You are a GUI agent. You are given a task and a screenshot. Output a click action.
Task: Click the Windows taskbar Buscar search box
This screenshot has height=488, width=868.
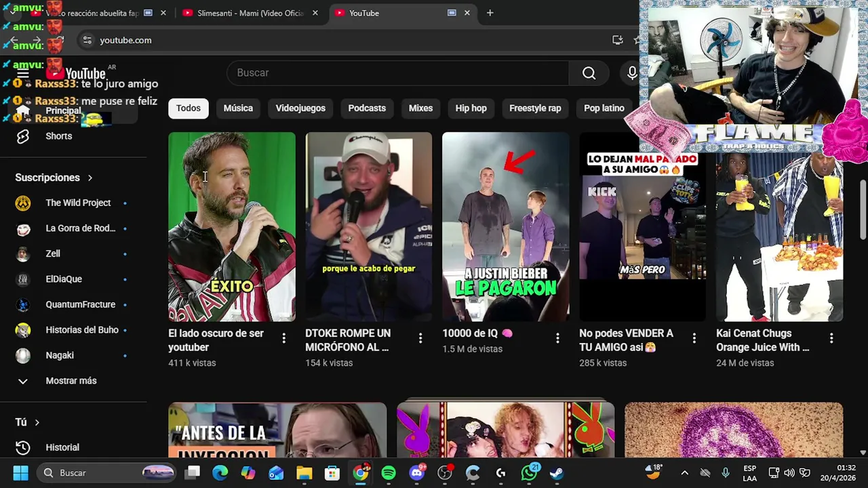click(105, 473)
